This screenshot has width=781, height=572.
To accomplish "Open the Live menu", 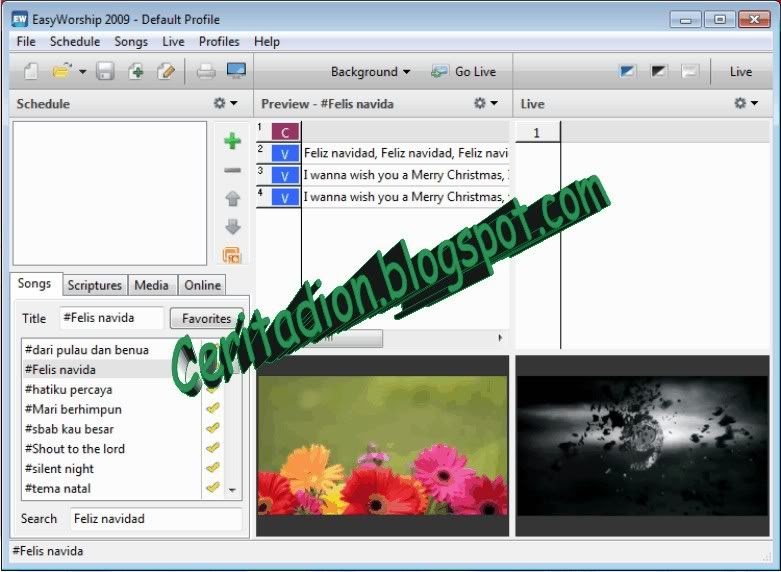I will click(x=173, y=41).
